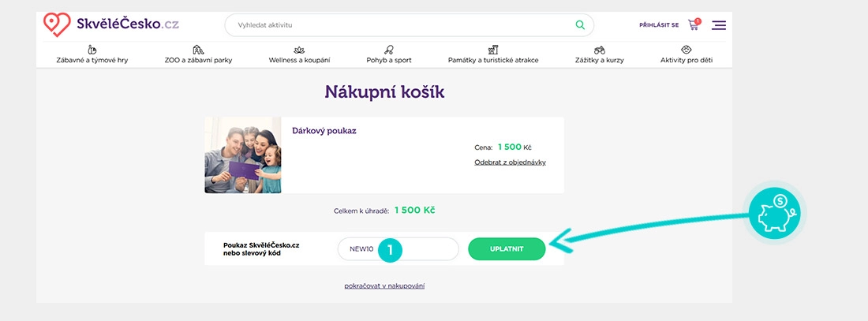Click the search magnifier icon
Viewport: 868px width, 321px height.
coord(580,25)
